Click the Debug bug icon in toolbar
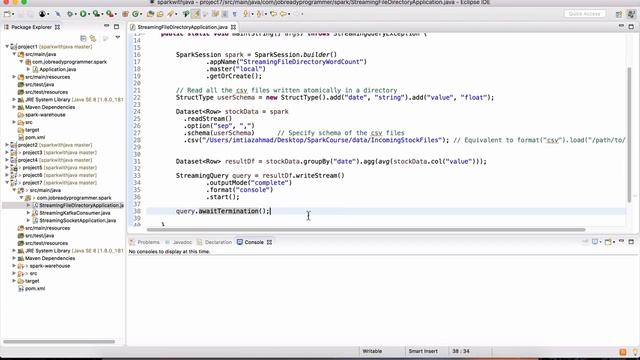Screen dimensions: 640x360 point(70,14)
